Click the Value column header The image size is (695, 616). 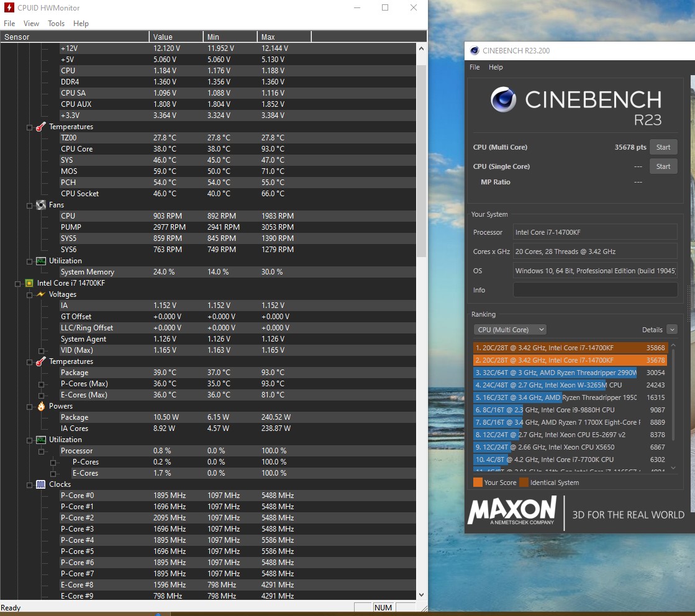(x=176, y=37)
